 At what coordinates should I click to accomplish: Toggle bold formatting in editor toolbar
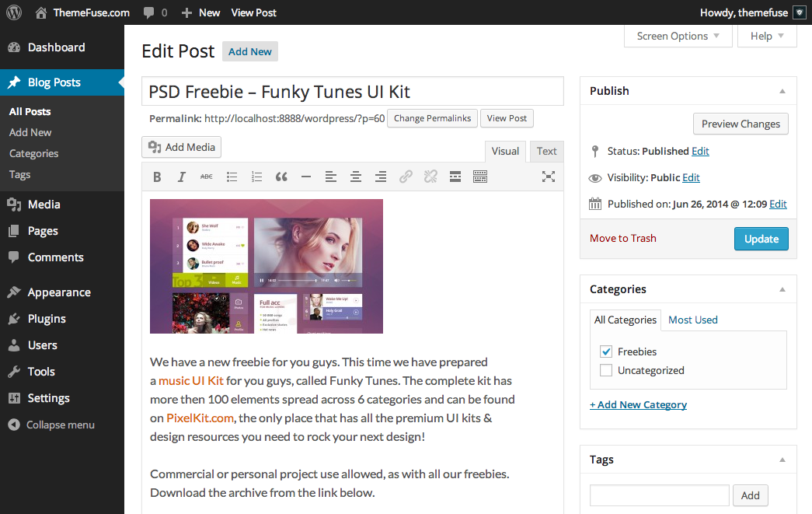[157, 177]
